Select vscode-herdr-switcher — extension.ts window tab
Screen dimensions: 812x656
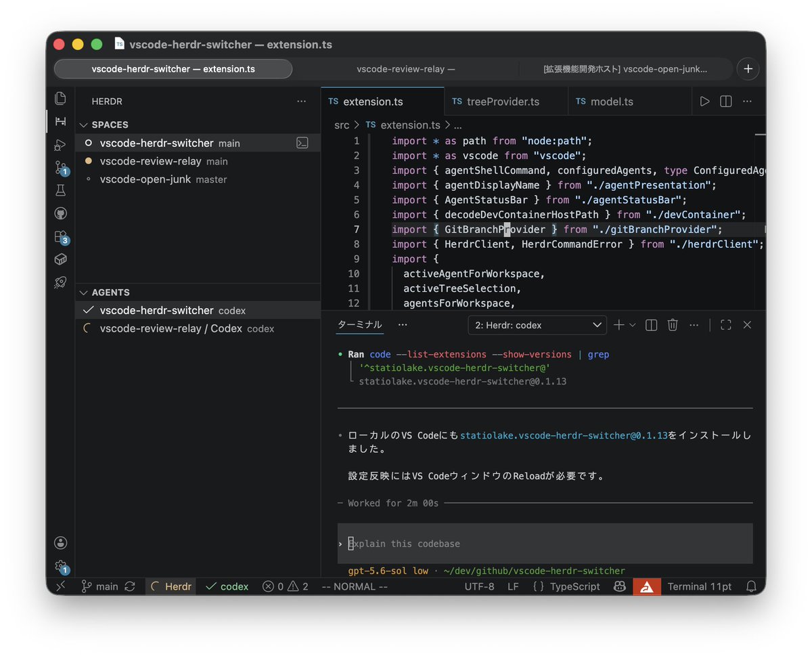[x=173, y=69]
